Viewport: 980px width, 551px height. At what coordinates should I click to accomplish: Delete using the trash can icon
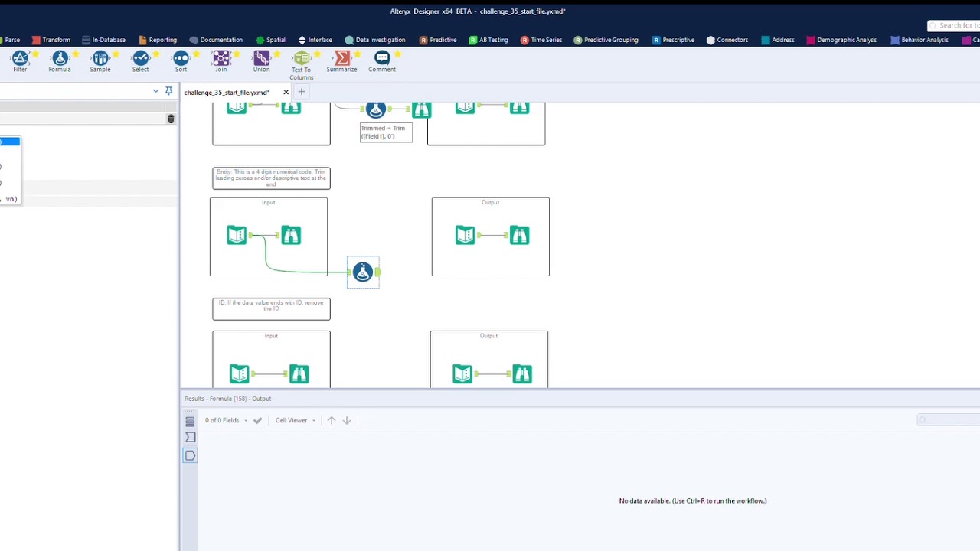(171, 119)
